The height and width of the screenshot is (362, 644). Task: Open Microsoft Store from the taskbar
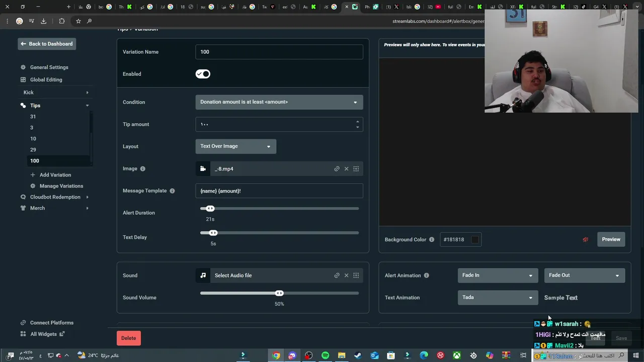391,355
